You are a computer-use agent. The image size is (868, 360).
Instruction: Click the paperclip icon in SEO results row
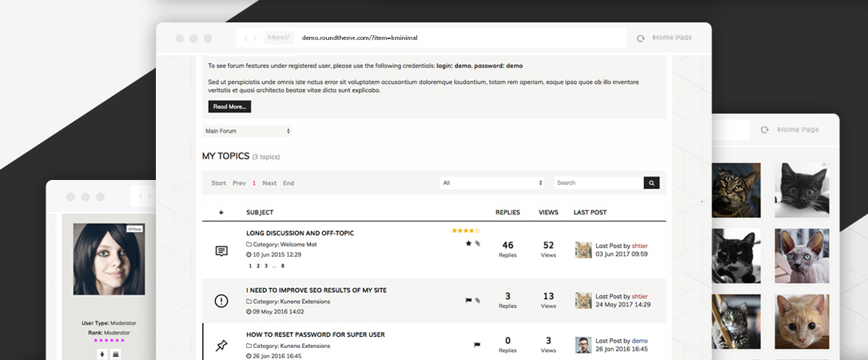478,300
